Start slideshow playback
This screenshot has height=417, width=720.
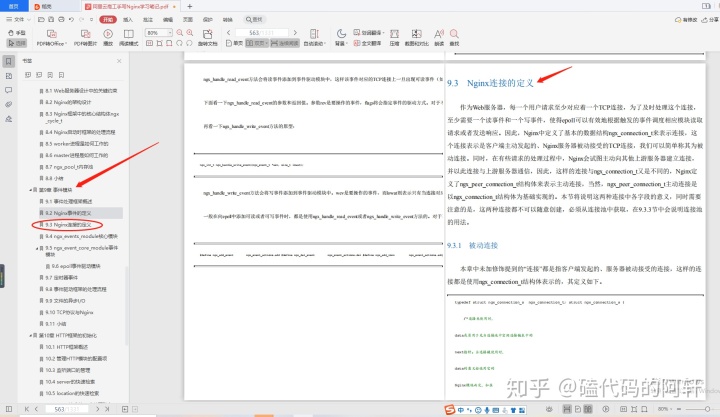[108, 38]
